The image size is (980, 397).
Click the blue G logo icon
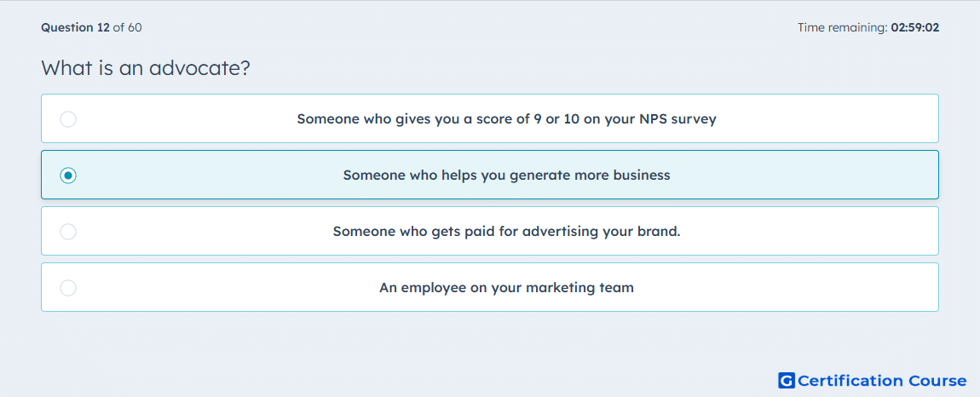click(787, 380)
